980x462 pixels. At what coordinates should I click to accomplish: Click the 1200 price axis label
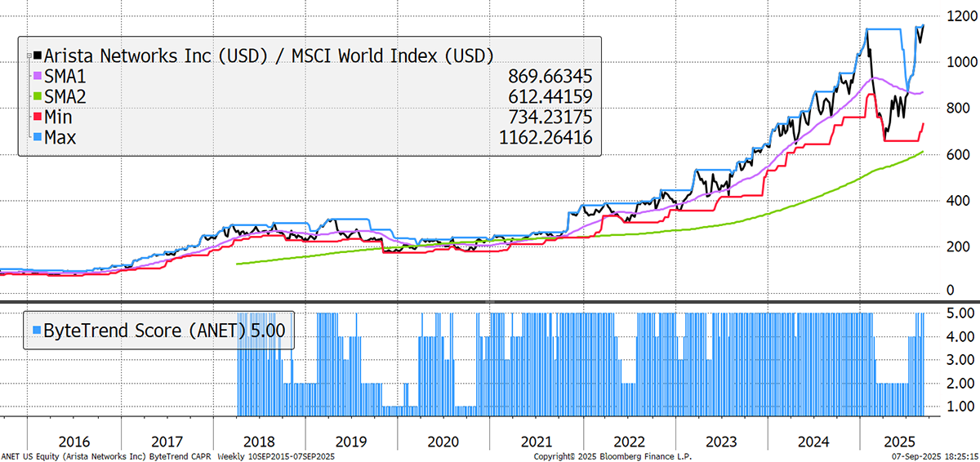tap(961, 16)
